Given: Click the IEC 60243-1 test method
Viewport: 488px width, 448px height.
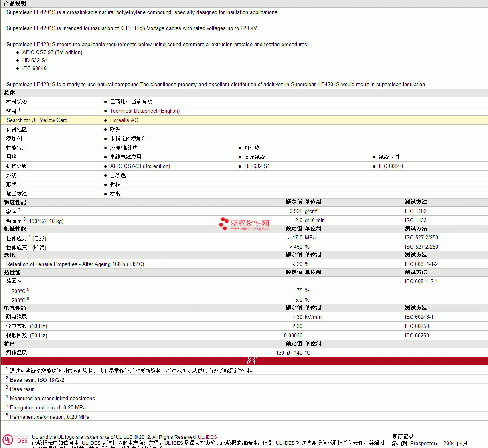Looking at the screenshot, I should click(x=419, y=317).
